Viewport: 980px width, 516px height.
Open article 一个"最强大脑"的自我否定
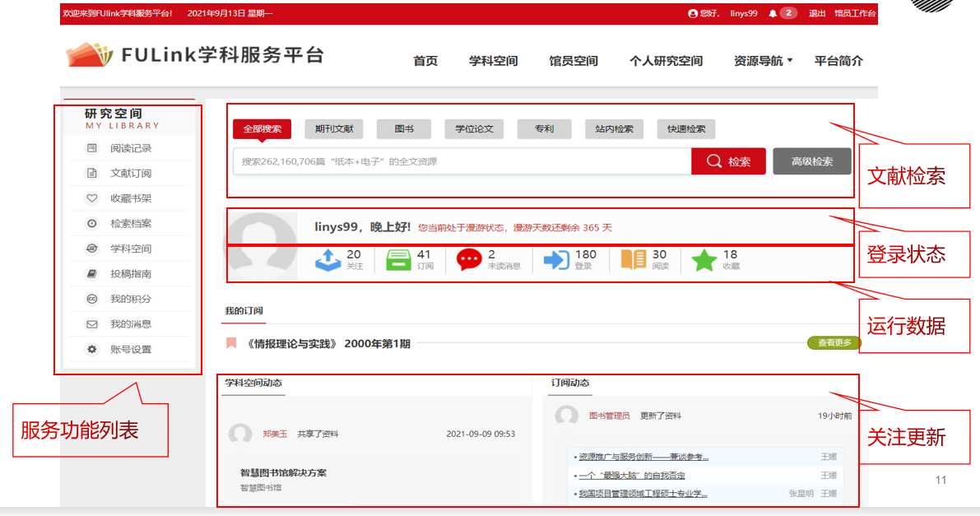click(x=632, y=476)
